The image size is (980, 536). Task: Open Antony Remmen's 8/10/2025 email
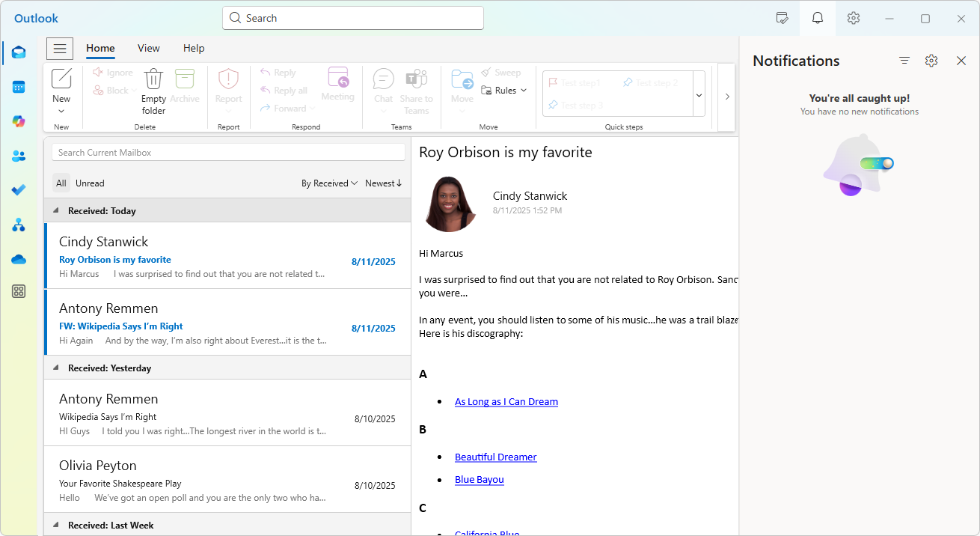[x=227, y=412]
